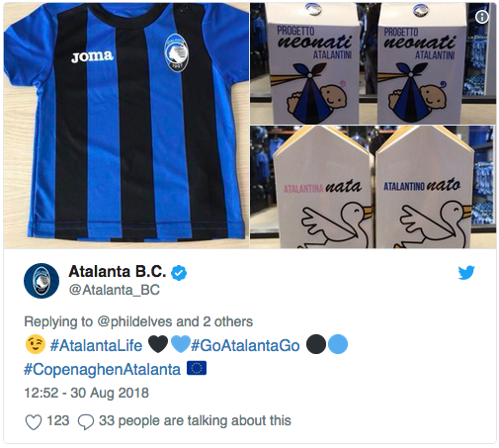Open the 12:52 - 30 Aug 2018 timestamp
The height and width of the screenshot is (448, 499).
point(86,393)
